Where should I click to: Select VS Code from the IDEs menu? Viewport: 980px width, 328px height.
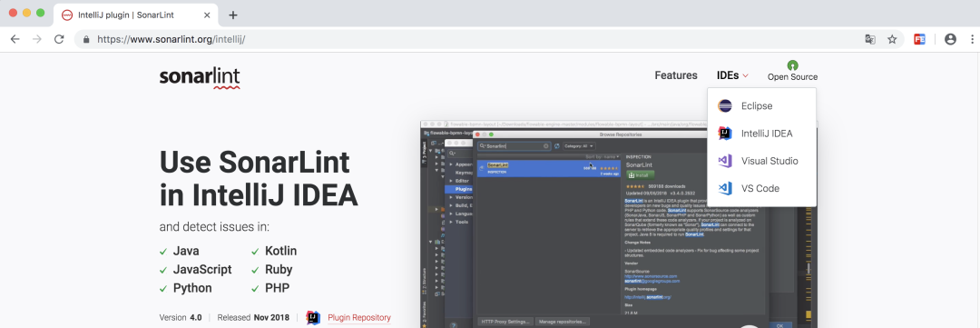click(761, 188)
